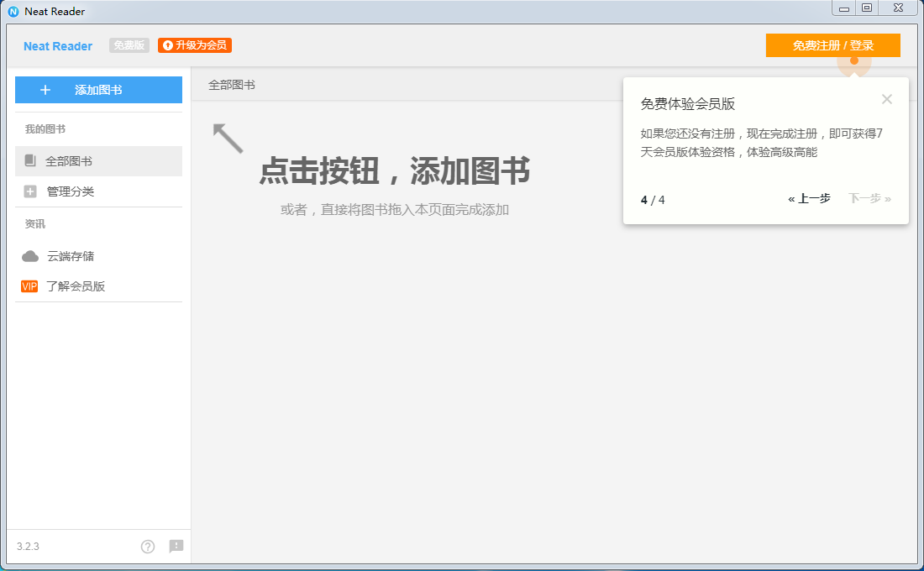924x571 pixels.
Task: Click the 添加图书 add book button
Action: [x=98, y=90]
